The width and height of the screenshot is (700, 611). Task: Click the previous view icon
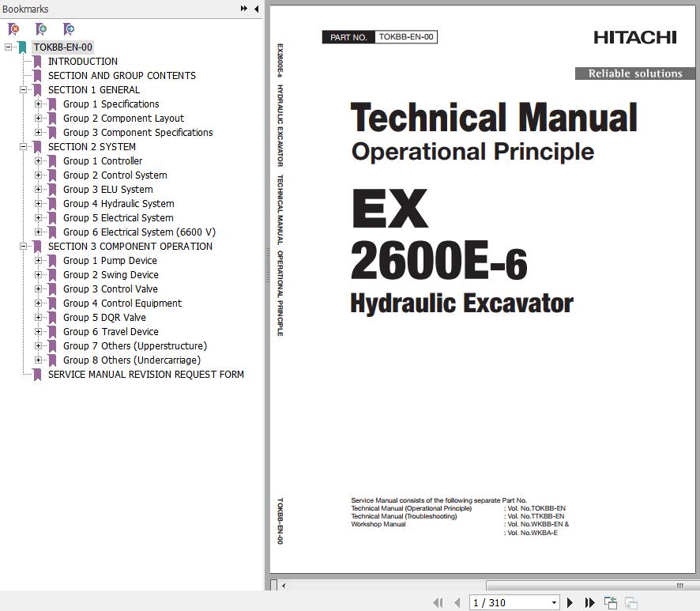[x=611, y=602]
